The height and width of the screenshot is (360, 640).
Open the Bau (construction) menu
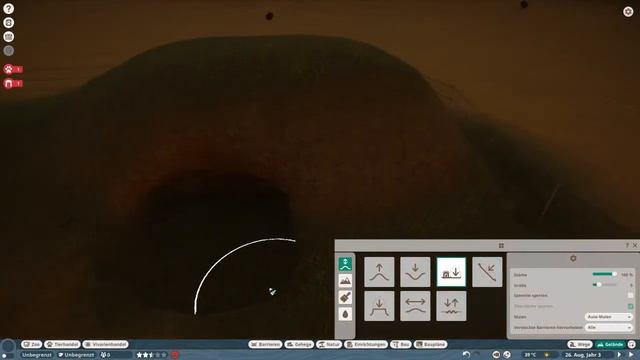coord(401,344)
